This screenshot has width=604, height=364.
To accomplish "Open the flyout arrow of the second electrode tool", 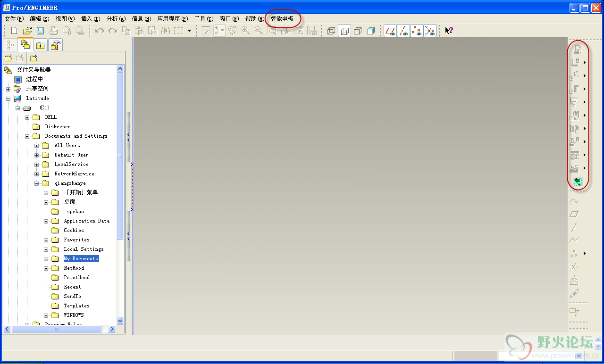I will click(585, 63).
